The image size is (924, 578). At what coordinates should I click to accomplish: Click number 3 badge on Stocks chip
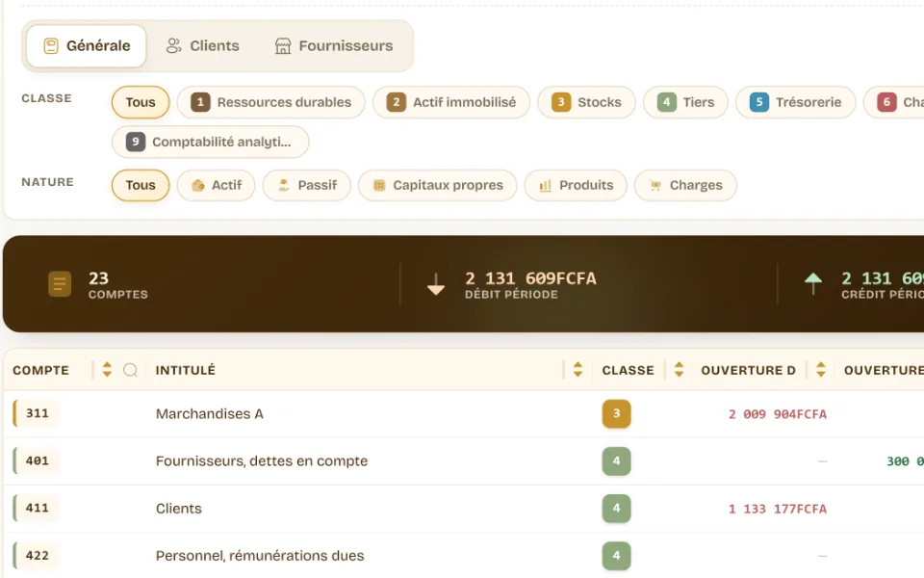[x=561, y=102]
